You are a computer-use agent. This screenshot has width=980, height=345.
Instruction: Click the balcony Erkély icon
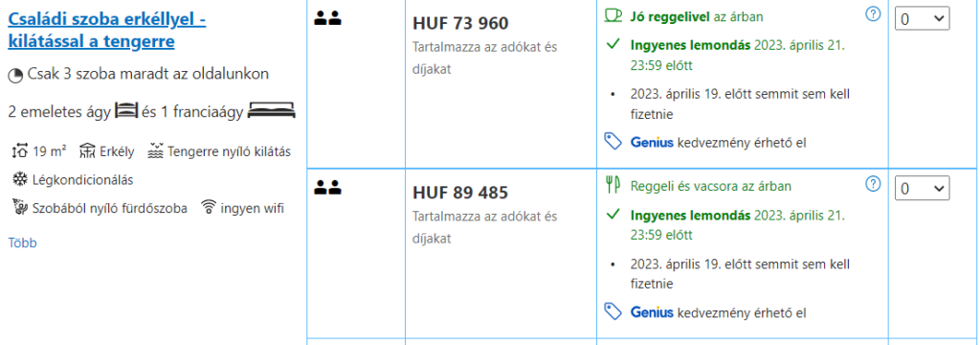click(87, 150)
